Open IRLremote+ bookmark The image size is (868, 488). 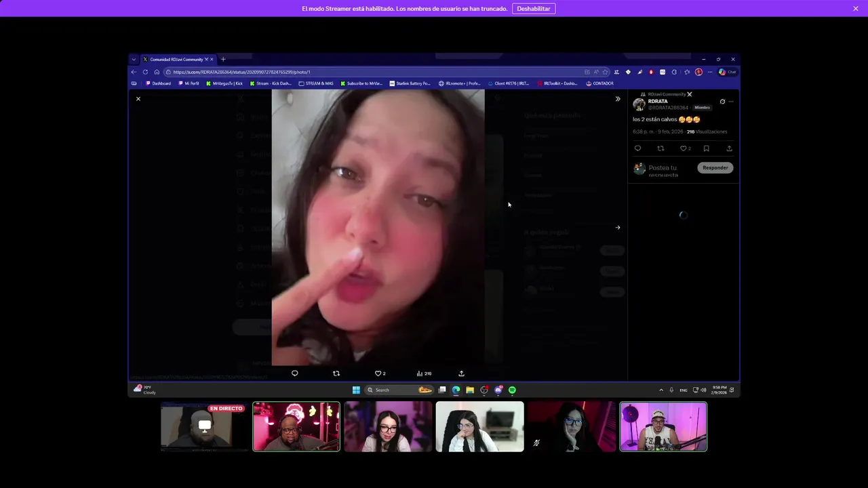[x=460, y=83]
